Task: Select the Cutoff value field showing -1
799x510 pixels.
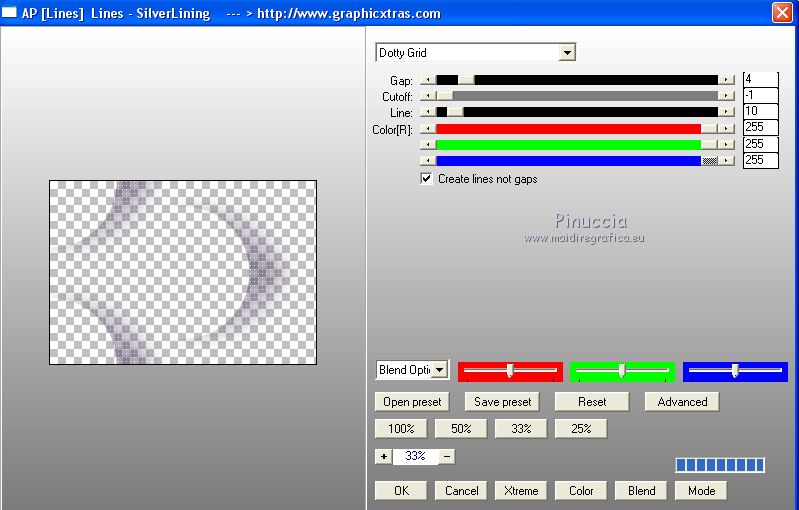Action: coord(760,95)
